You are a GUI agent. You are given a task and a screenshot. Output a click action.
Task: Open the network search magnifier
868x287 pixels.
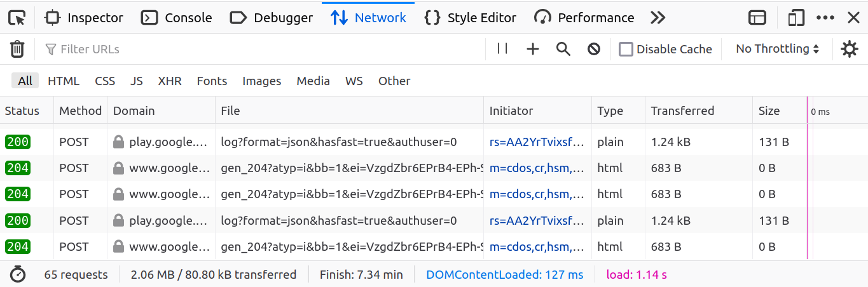563,49
